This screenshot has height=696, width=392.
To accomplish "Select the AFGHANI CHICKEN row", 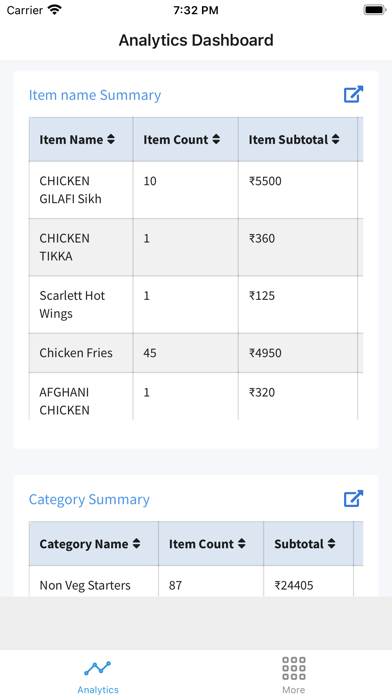I will point(196,396).
